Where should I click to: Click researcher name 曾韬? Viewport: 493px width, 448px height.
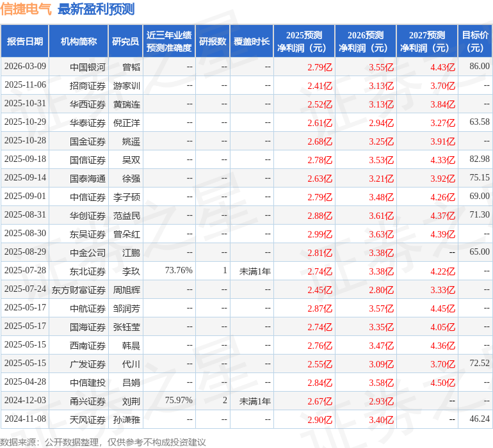coord(131,67)
